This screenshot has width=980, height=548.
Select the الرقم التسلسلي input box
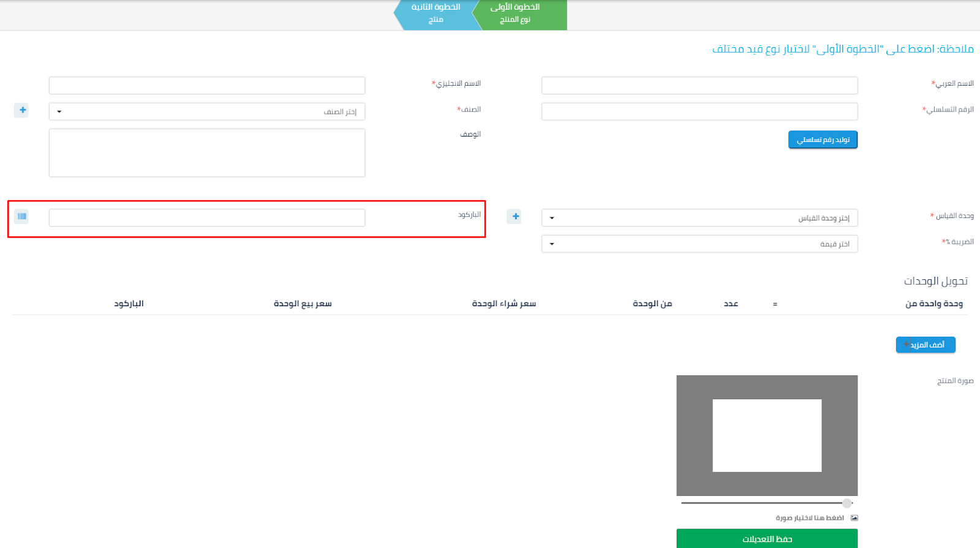coord(699,111)
